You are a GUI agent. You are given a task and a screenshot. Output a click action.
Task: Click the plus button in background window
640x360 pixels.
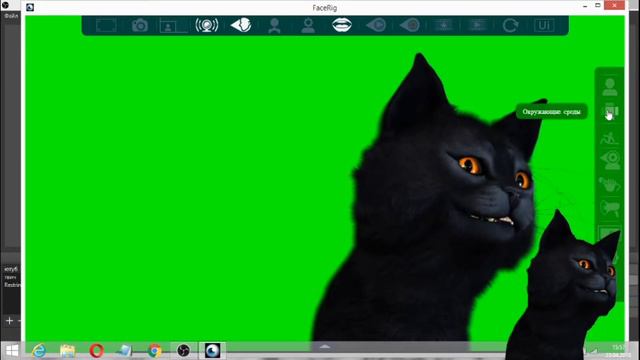tap(9, 321)
